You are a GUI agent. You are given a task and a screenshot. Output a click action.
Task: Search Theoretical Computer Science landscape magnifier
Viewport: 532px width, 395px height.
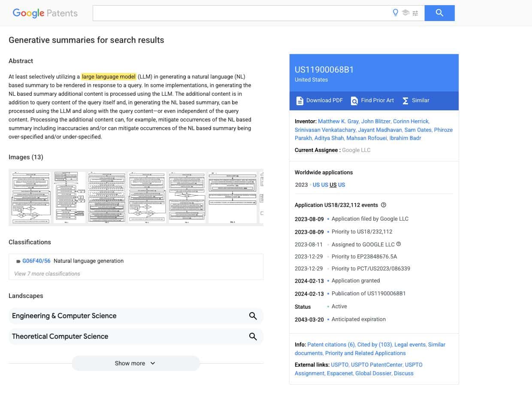(253, 336)
